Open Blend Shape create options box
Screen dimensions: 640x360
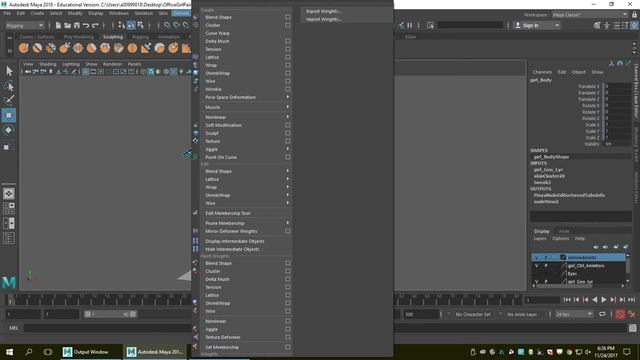[288, 17]
